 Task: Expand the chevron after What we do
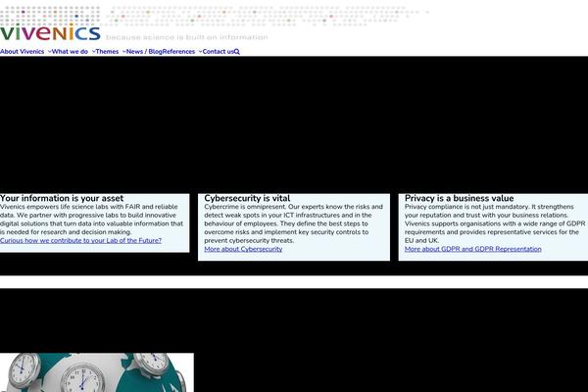point(93,52)
